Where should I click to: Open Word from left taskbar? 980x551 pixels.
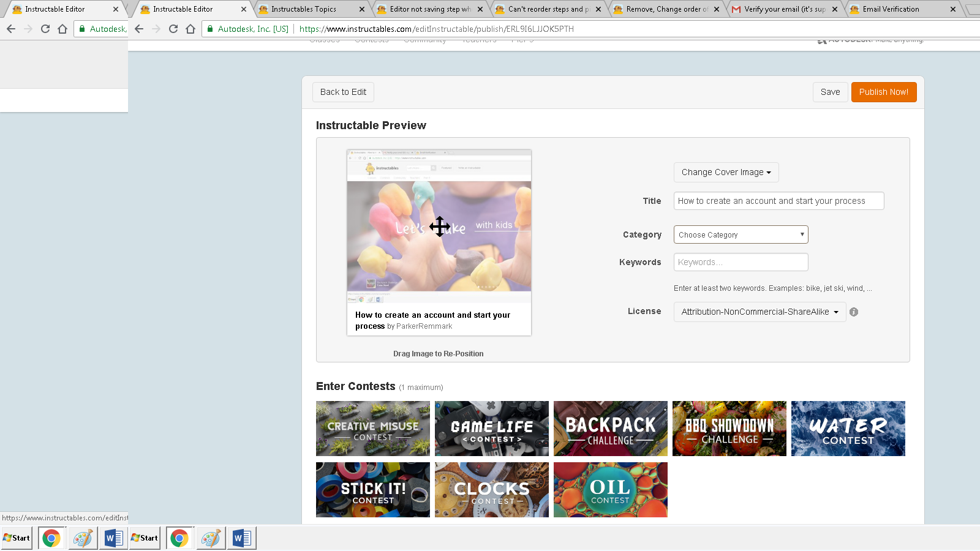tap(114, 538)
